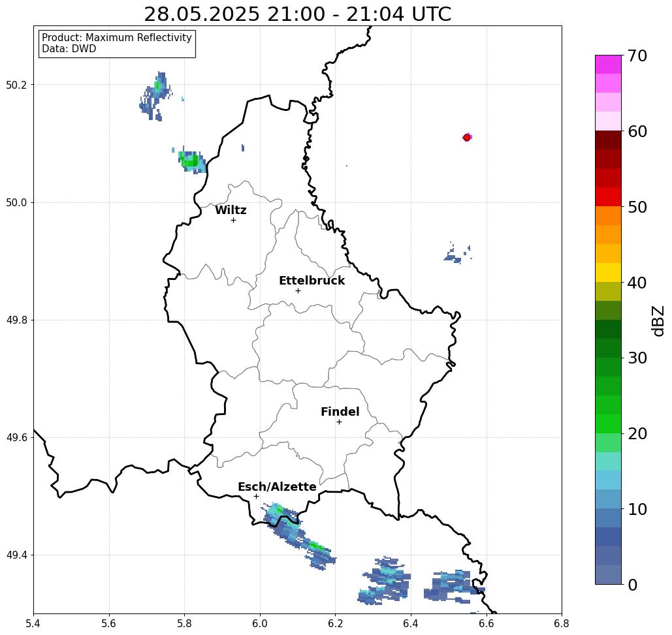Select the Ettelbruck station label
Image resolution: width=672 pixels, height=635 pixels.
(x=312, y=281)
